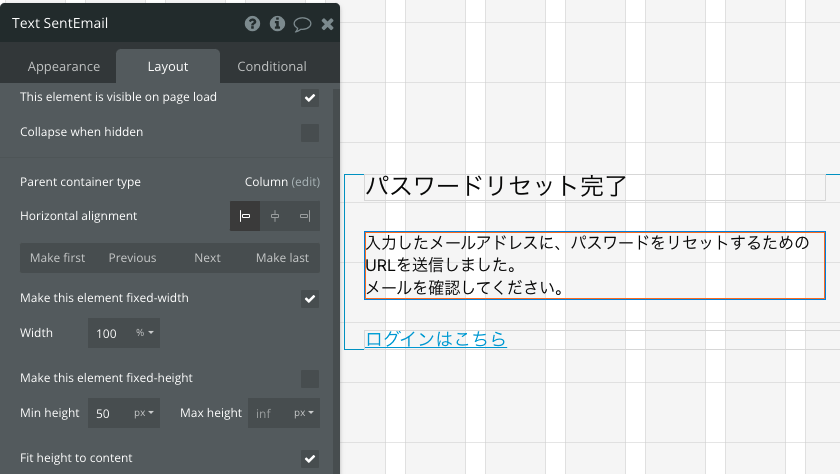Uncheck Make this element fixed-width

pyautogui.click(x=310, y=299)
